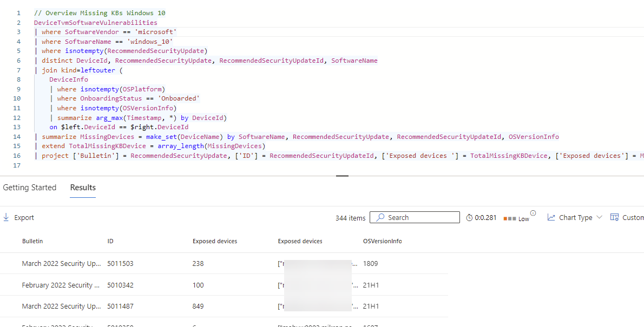Image resolution: width=644 pixels, height=327 pixels.
Task: Select ID cell 5011503
Action: coord(120,263)
